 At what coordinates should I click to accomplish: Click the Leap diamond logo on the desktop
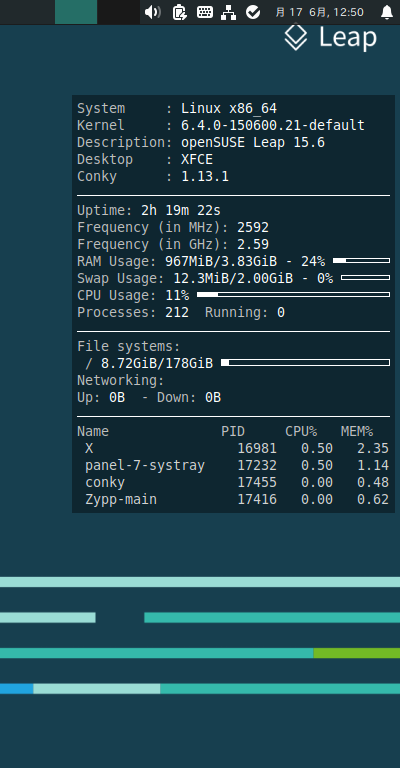pyautogui.click(x=296, y=37)
